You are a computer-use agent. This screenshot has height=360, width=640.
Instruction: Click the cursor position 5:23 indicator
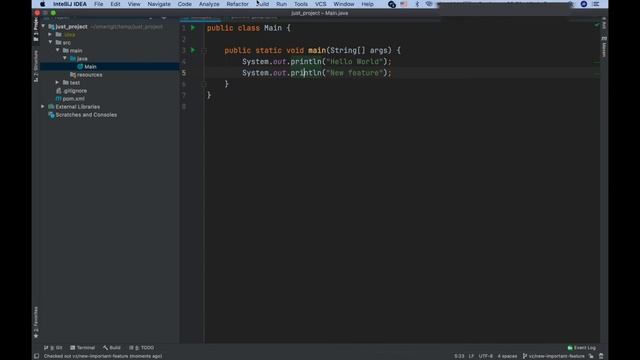[x=459, y=356]
